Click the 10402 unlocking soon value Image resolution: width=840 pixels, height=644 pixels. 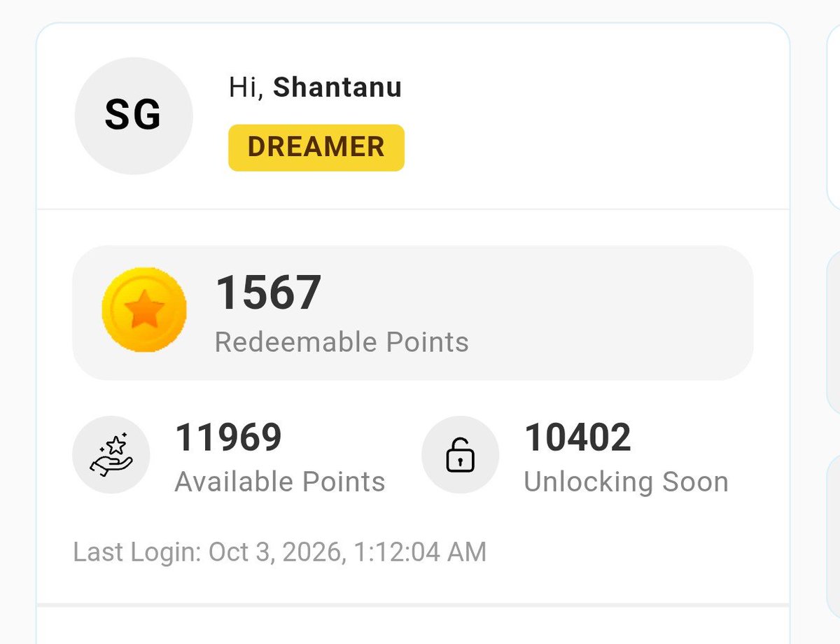pyautogui.click(x=577, y=437)
